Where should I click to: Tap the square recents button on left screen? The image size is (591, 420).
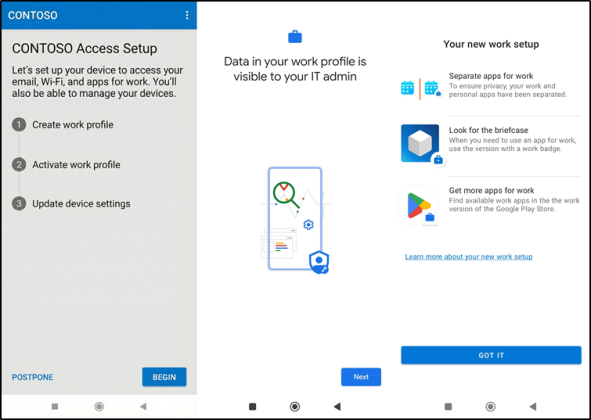(55, 406)
